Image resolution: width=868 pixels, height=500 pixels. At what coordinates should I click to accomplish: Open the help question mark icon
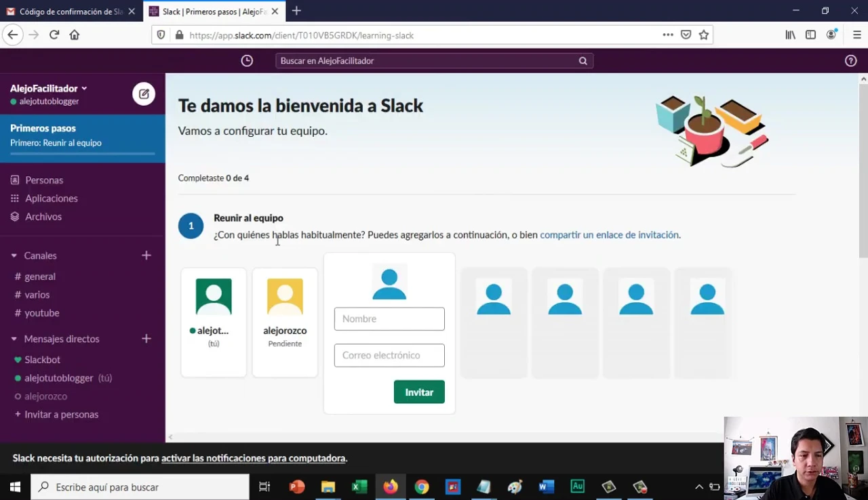pos(851,61)
